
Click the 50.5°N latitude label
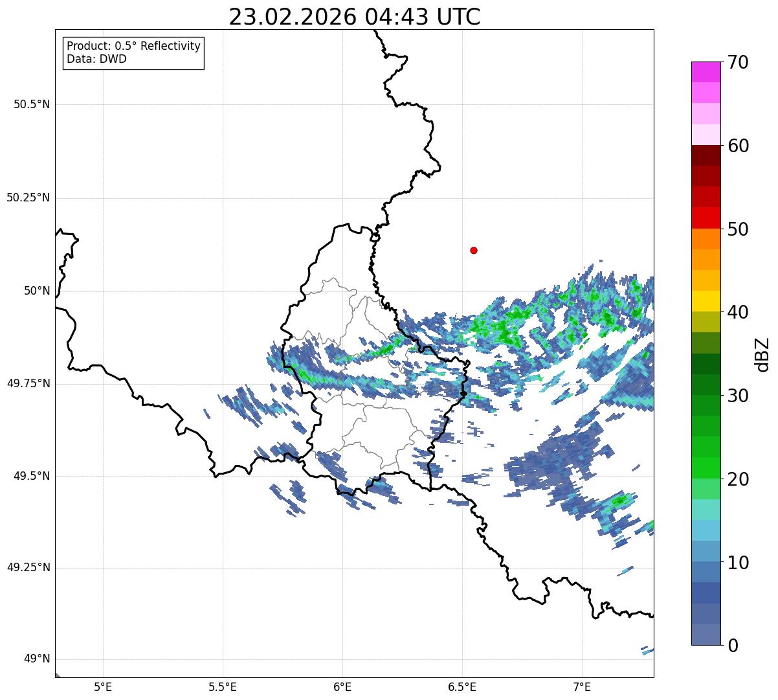[x=32, y=104]
